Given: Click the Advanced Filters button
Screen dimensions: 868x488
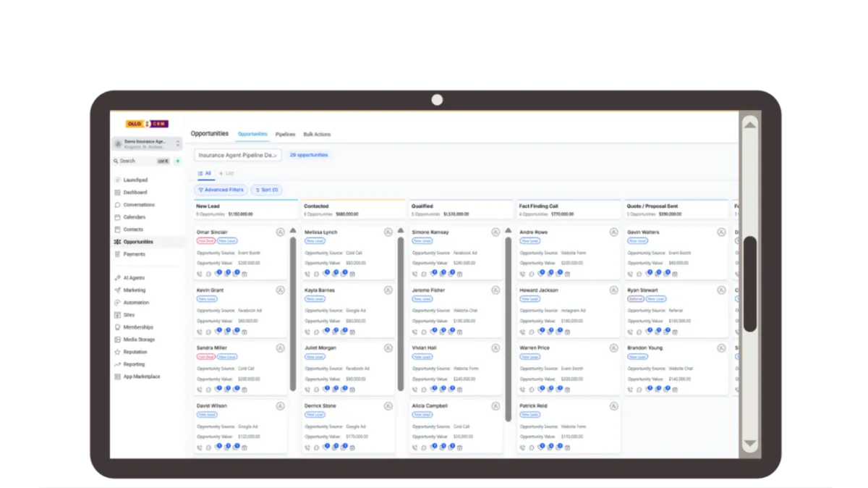Looking at the screenshot, I should pyautogui.click(x=221, y=190).
